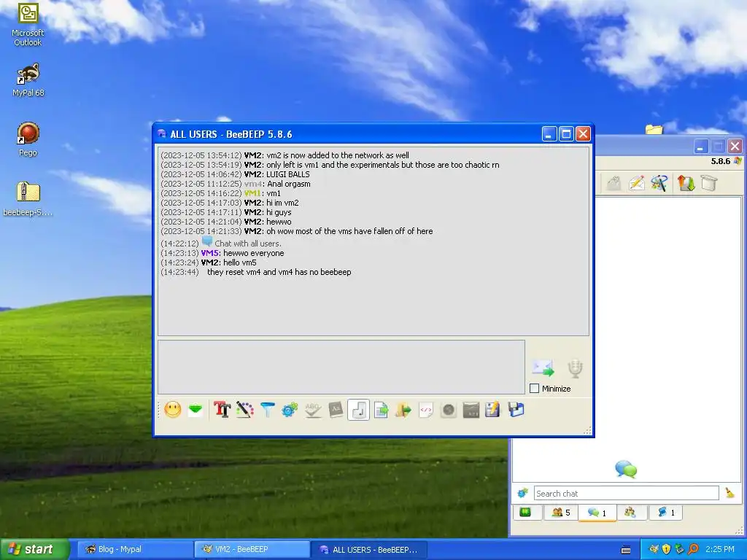Viewport: 747px width, 560px height.
Task: Click the VM5 'hewwo everyone' message
Action: [x=253, y=253]
